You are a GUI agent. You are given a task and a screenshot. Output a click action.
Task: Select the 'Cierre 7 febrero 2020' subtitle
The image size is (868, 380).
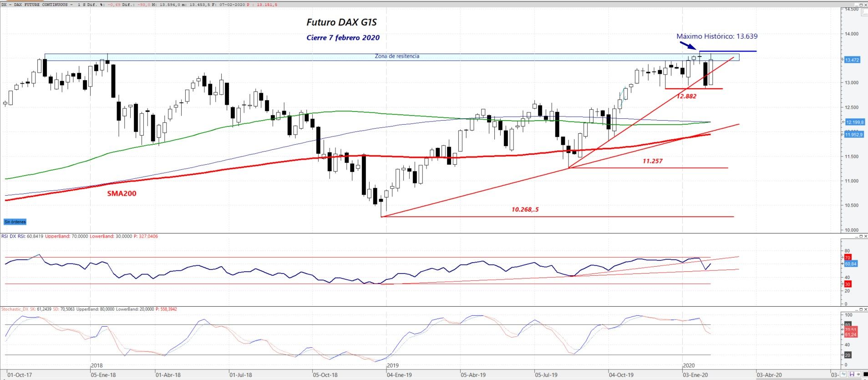click(343, 38)
